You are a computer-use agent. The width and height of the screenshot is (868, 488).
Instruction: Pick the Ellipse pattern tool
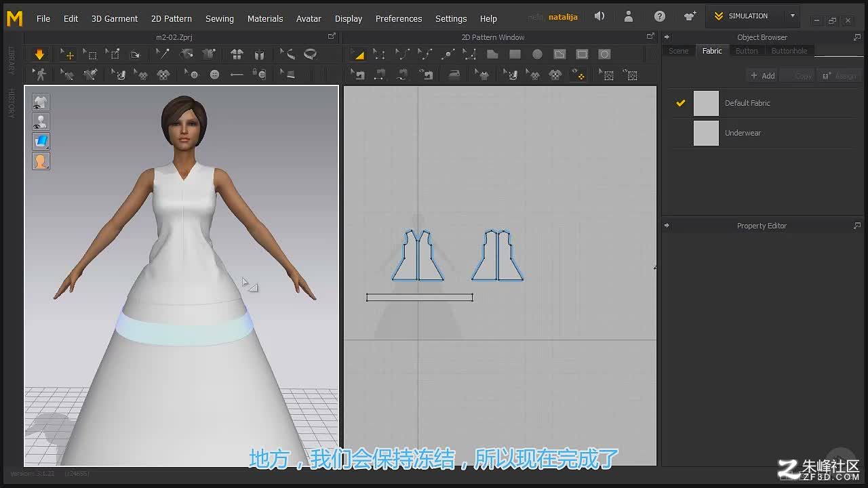(537, 54)
